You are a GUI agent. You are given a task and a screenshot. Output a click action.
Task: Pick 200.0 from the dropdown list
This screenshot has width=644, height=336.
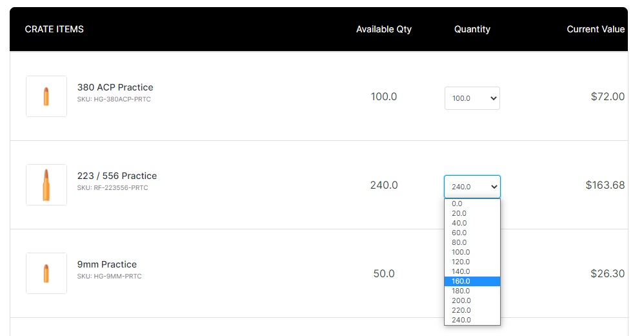click(472, 300)
